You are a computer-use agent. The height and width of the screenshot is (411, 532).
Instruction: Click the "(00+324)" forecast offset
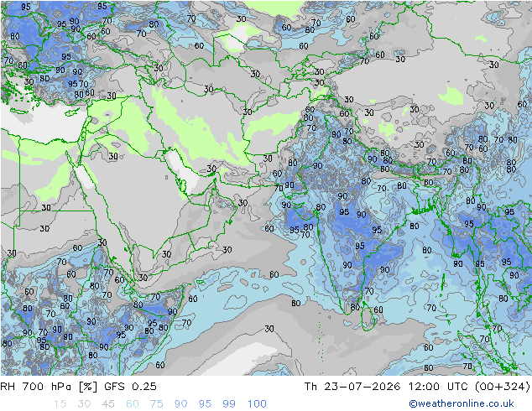503,387
